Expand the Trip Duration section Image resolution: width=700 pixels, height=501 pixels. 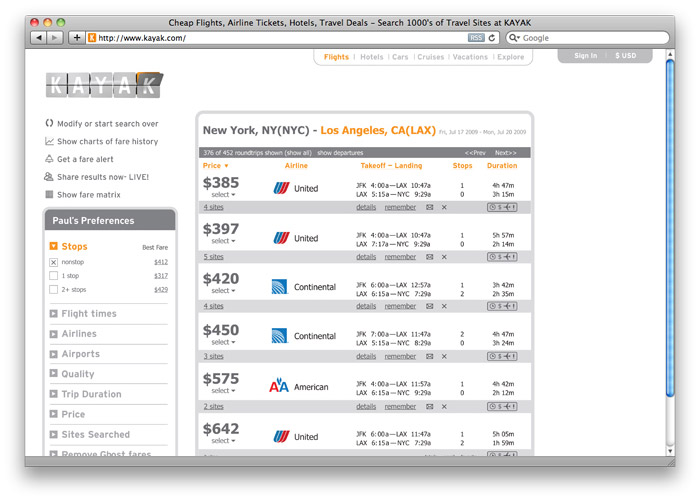pyautogui.click(x=54, y=394)
